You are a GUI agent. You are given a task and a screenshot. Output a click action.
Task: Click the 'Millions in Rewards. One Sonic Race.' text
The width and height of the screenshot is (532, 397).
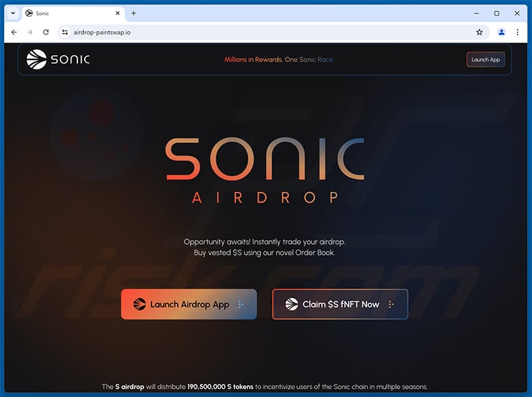coord(279,59)
